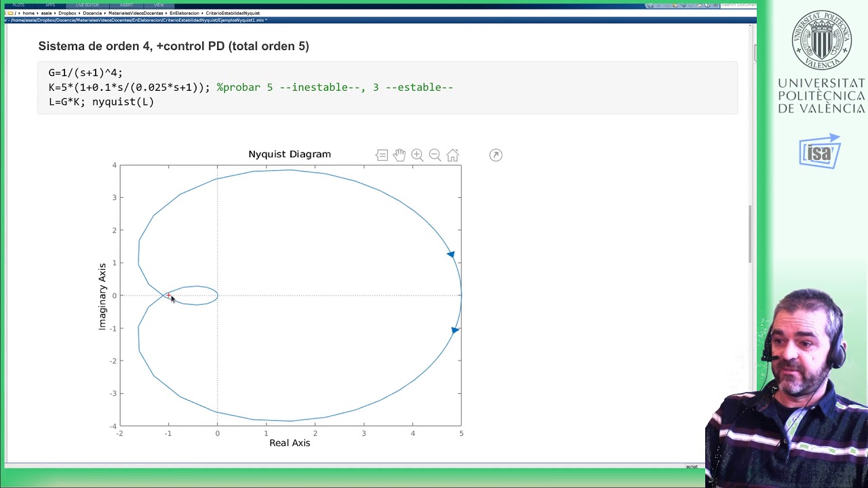Open MaterialesVideosDocentes in the path bar

[x=136, y=13]
